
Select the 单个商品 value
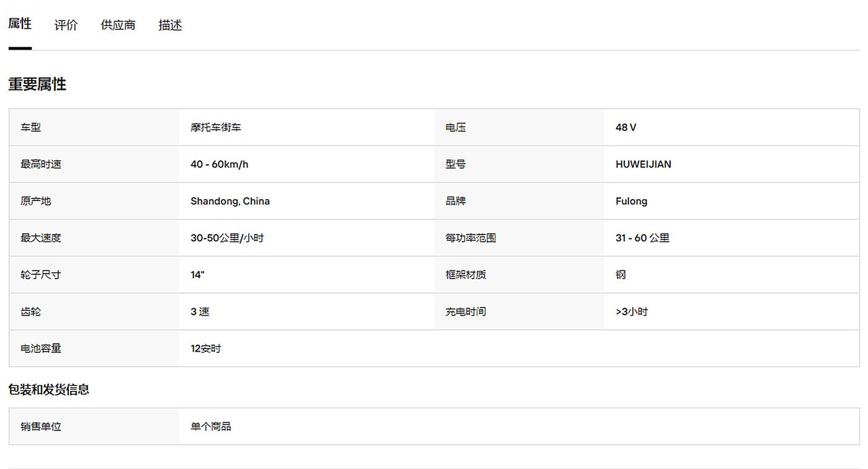[x=211, y=427]
